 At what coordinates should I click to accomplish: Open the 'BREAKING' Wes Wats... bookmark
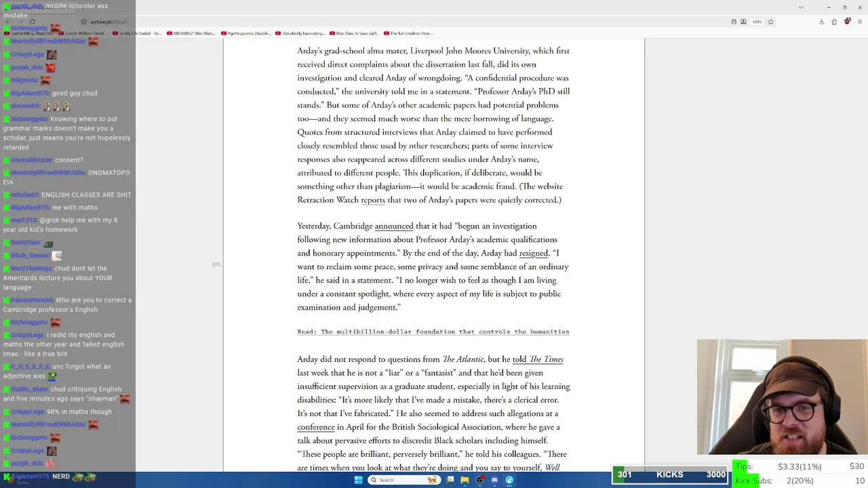pos(191,33)
